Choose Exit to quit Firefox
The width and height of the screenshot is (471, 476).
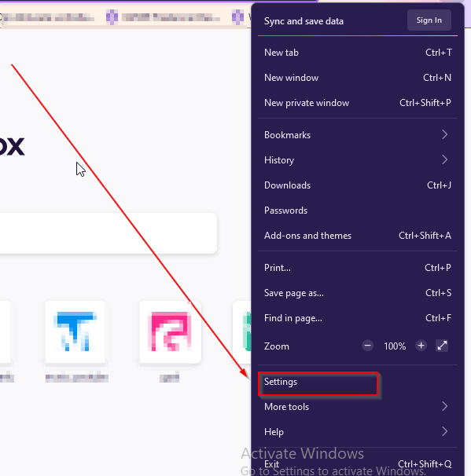point(358,464)
